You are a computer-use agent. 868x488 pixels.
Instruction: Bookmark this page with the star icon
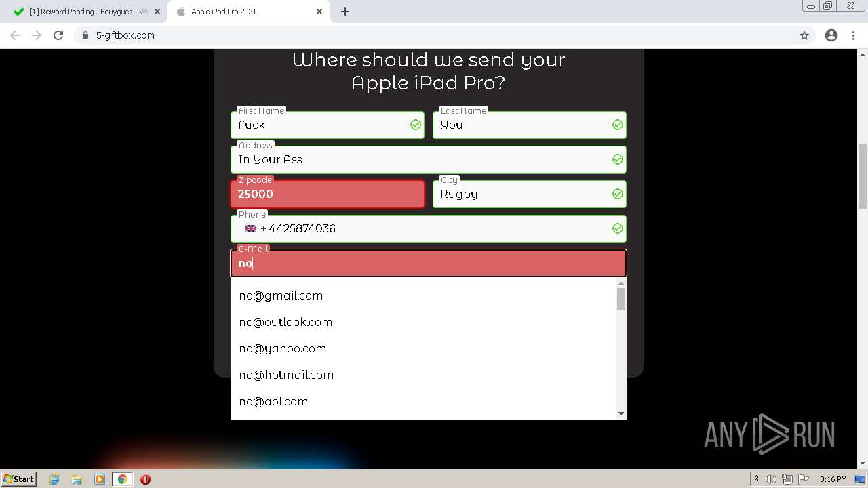pyautogui.click(x=804, y=35)
